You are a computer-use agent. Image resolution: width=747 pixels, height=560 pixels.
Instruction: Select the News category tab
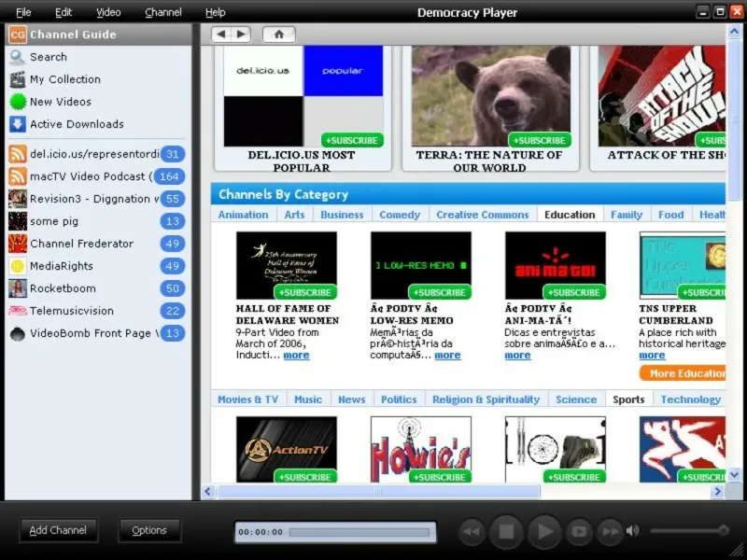352,399
